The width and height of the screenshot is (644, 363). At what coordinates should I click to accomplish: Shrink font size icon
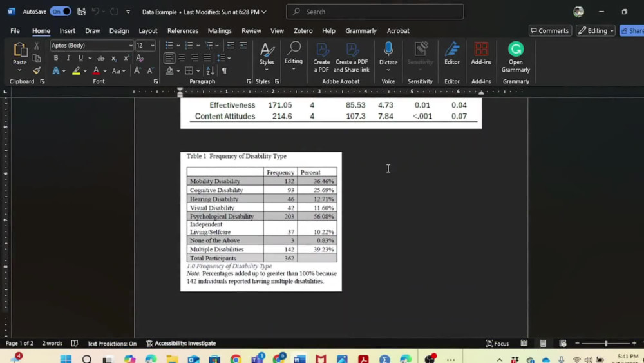point(150,71)
